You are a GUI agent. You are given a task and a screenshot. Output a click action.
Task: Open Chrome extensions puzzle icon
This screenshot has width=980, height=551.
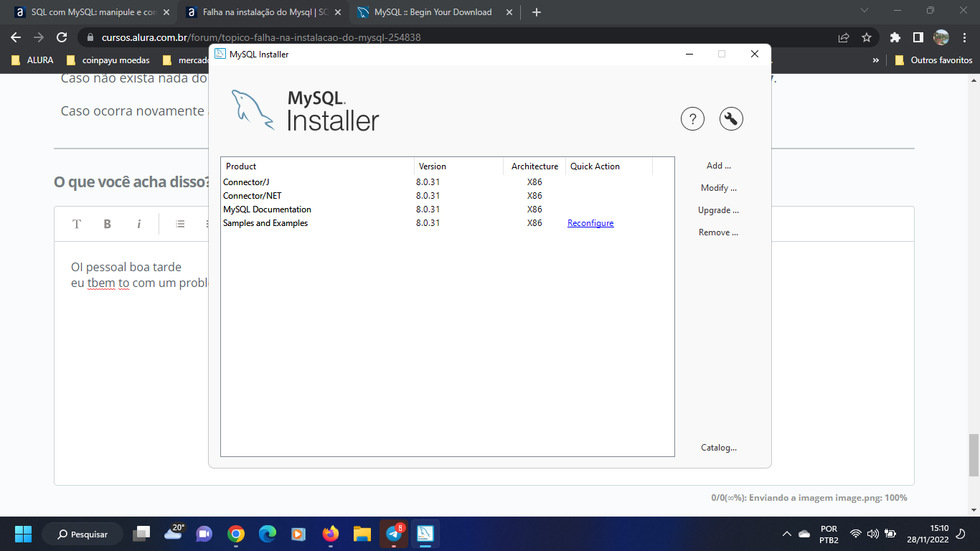point(895,37)
